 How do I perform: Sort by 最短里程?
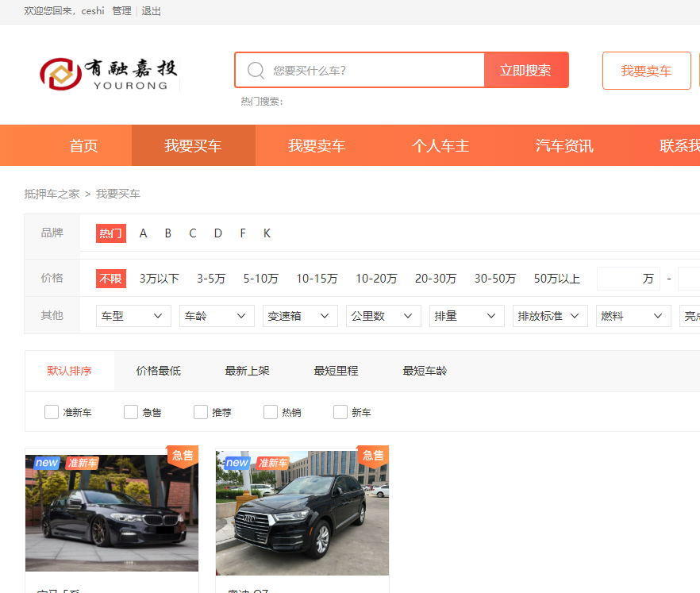[x=337, y=371]
